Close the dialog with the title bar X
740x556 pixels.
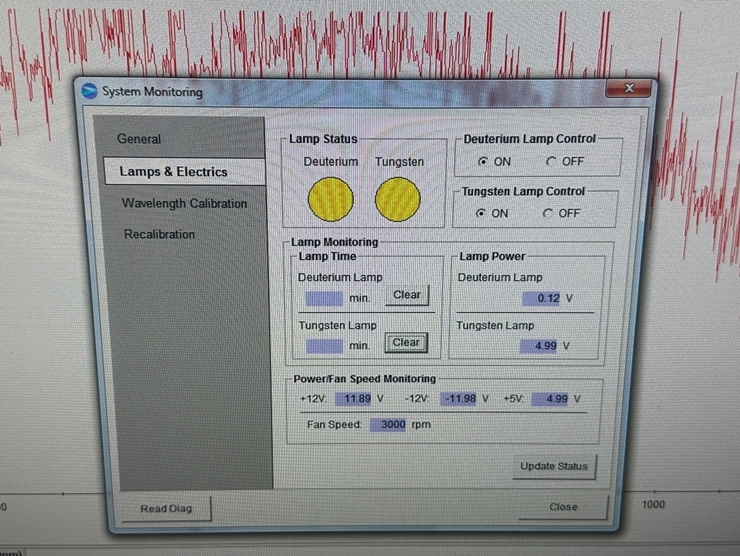coord(628,89)
